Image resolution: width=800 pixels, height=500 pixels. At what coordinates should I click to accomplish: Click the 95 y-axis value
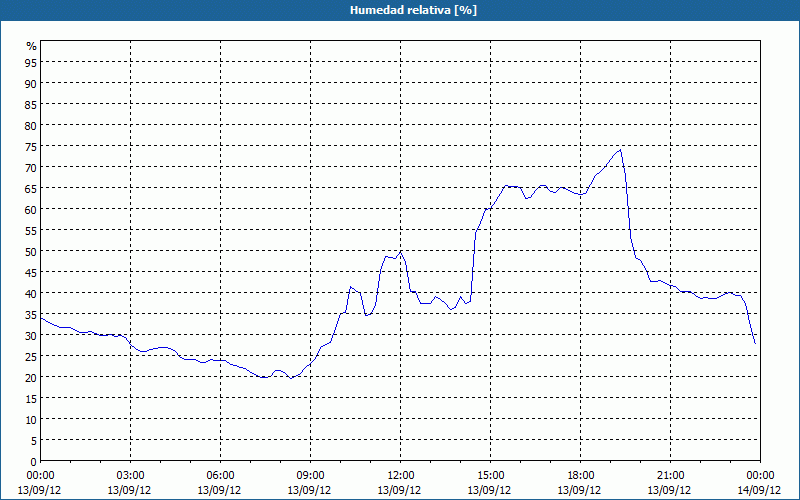point(31,63)
